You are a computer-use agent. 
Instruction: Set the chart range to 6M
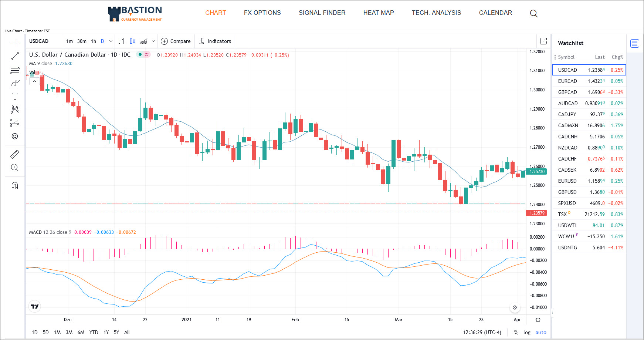(81, 332)
